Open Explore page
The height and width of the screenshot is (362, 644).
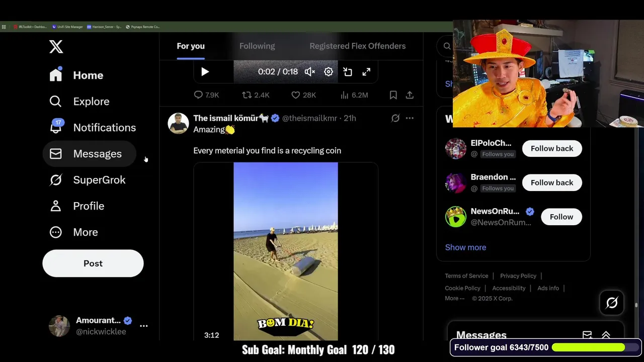[79, 101]
